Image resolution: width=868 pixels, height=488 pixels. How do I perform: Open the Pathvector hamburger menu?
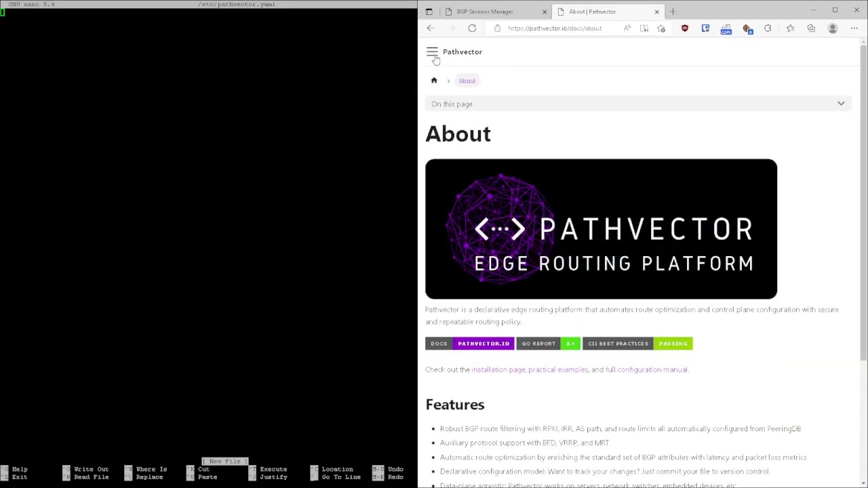pyautogui.click(x=432, y=52)
